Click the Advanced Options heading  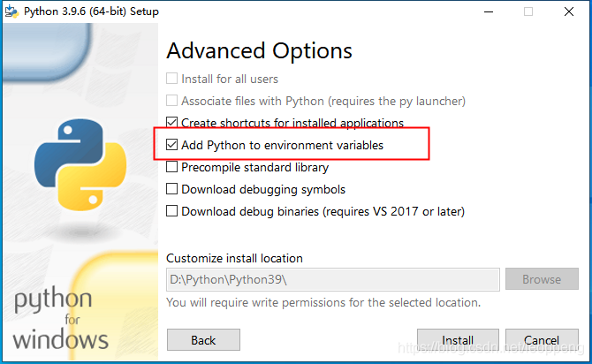[259, 50]
